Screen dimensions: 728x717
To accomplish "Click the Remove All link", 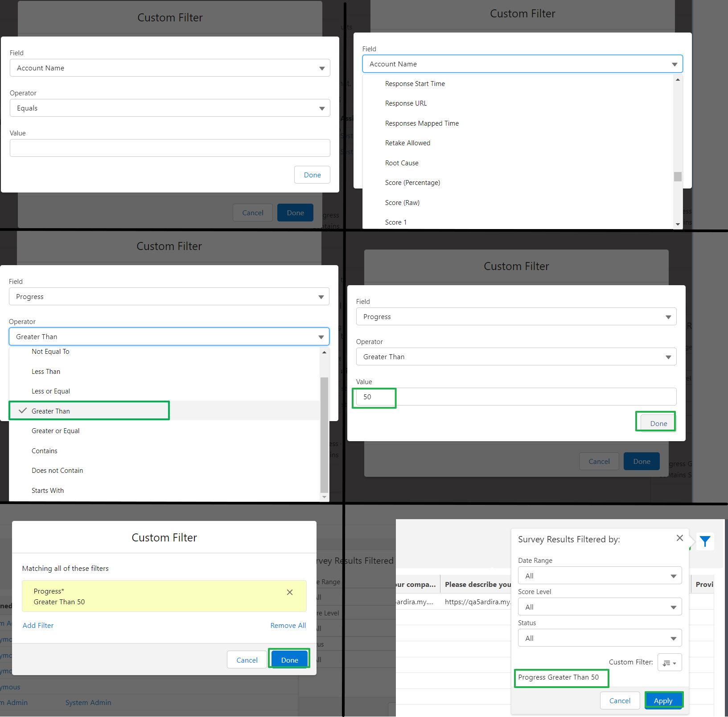I will click(288, 625).
